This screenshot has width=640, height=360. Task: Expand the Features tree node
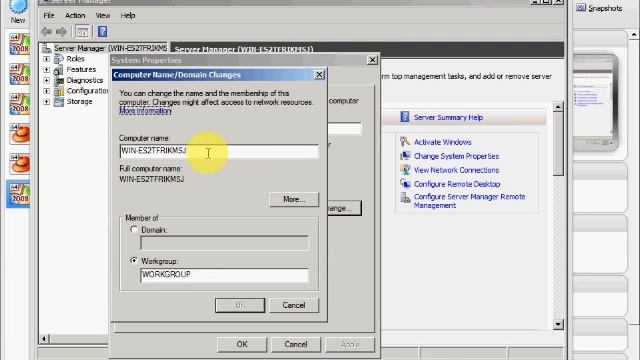[47, 70]
